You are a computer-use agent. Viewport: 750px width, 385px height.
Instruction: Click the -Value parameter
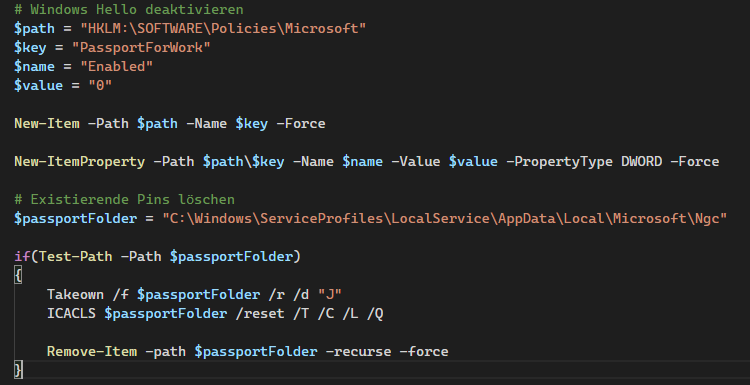coord(416,162)
